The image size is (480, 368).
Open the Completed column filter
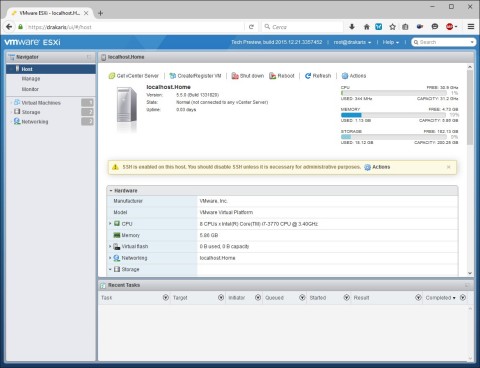pos(463,297)
